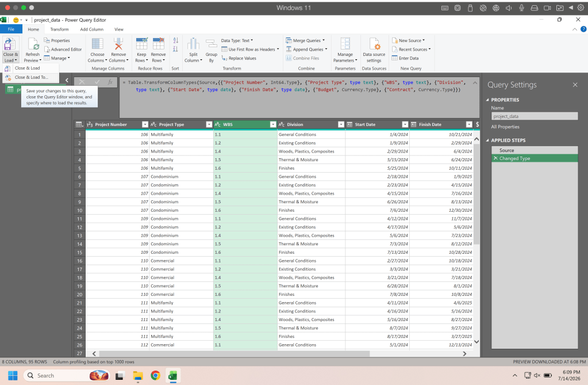The height and width of the screenshot is (385, 588).
Task: Open the Data Type: Text dropdown
Action: [x=237, y=40]
